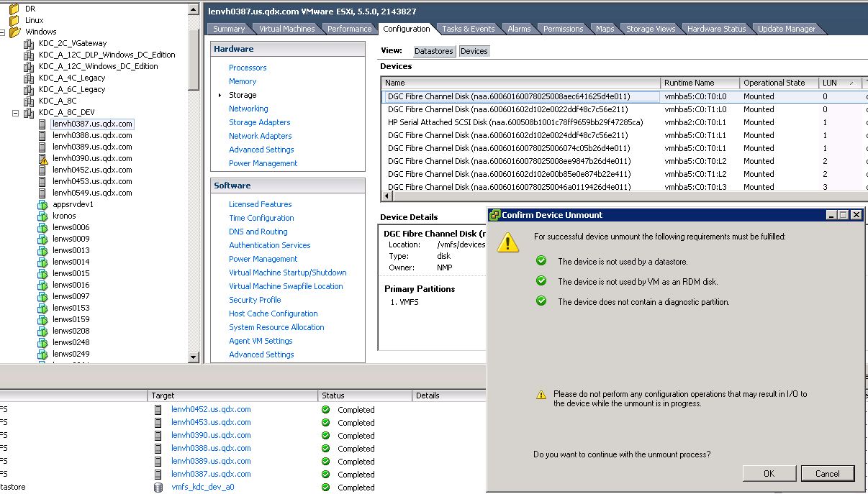The image size is (868, 494).
Task: Click the KDC_A_8C cluster icon
Action: (x=29, y=101)
